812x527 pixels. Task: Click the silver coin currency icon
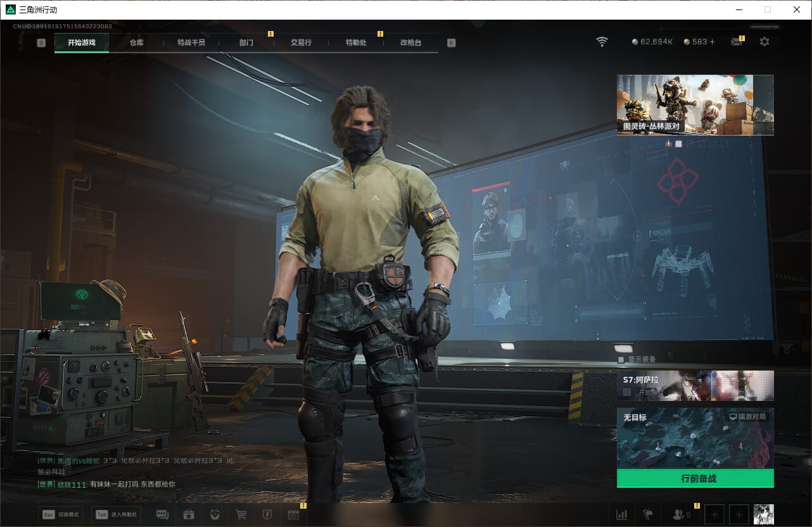[635, 42]
